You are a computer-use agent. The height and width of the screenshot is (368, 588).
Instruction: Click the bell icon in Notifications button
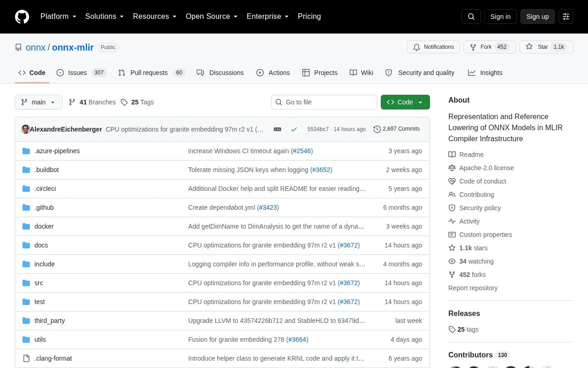tap(417, 47)
